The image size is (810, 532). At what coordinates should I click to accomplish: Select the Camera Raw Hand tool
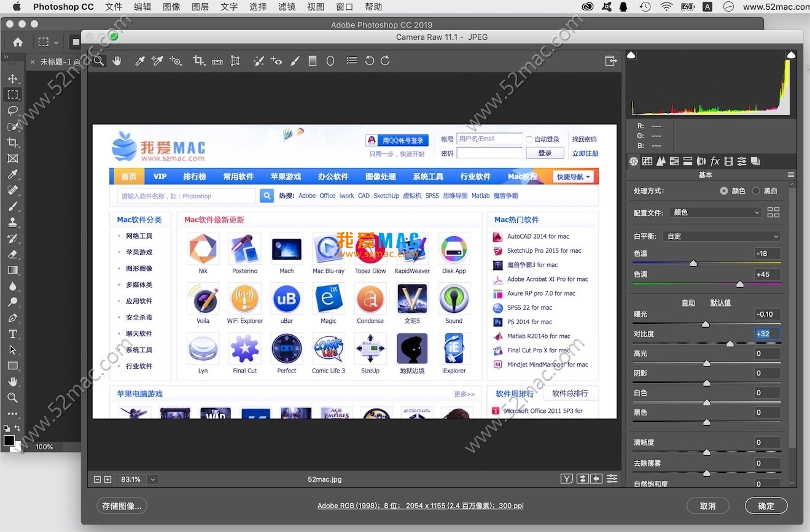pos(117,61)
